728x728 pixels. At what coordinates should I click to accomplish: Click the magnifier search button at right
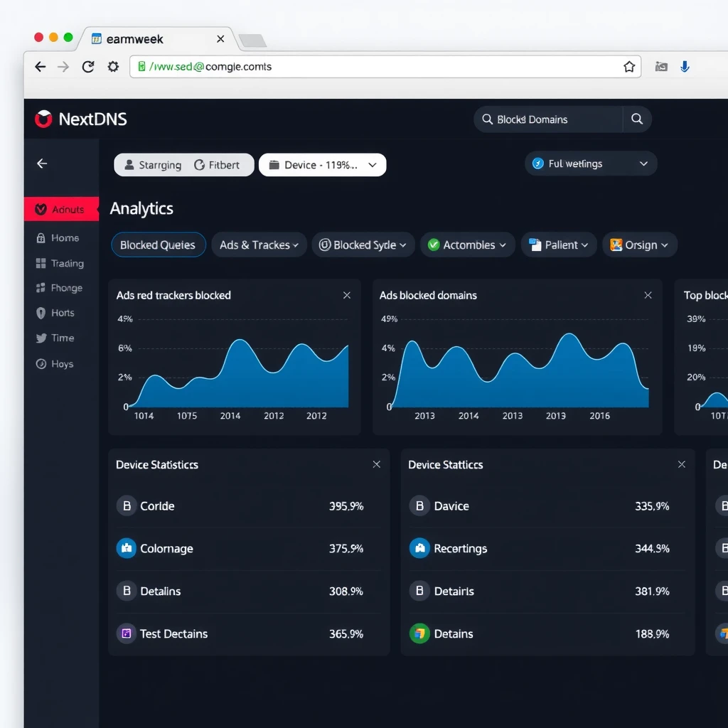(x=637, y=119)
